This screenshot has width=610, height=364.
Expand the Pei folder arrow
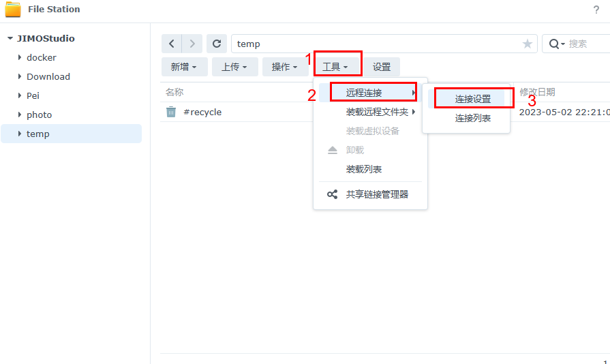pos(20,95)
